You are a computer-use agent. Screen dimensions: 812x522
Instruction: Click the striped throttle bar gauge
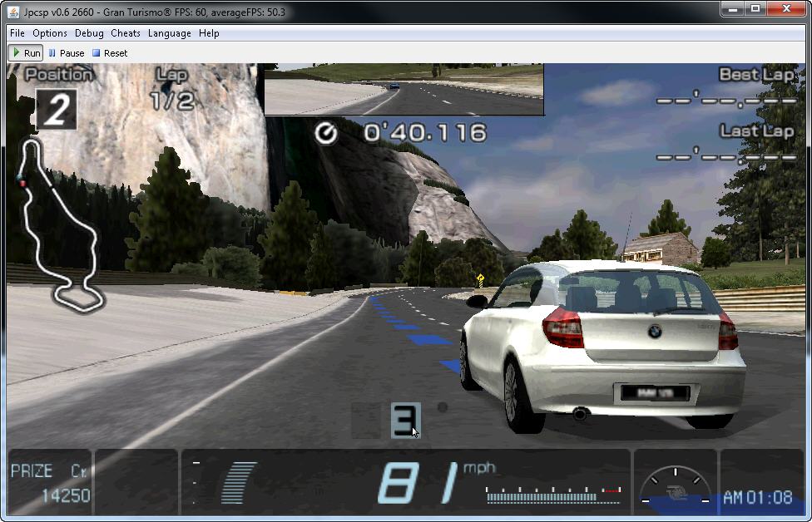tap(238, 482)
